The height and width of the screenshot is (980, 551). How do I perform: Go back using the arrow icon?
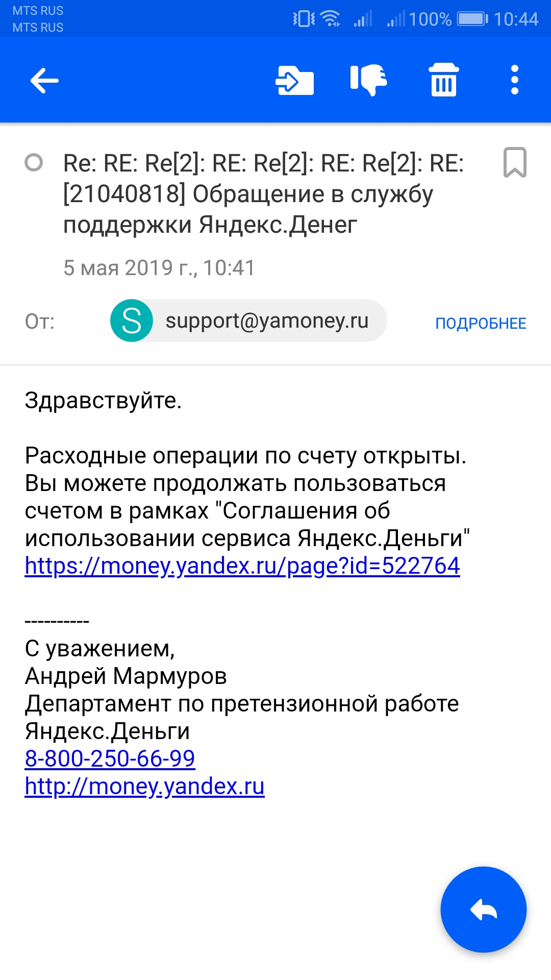44,81
